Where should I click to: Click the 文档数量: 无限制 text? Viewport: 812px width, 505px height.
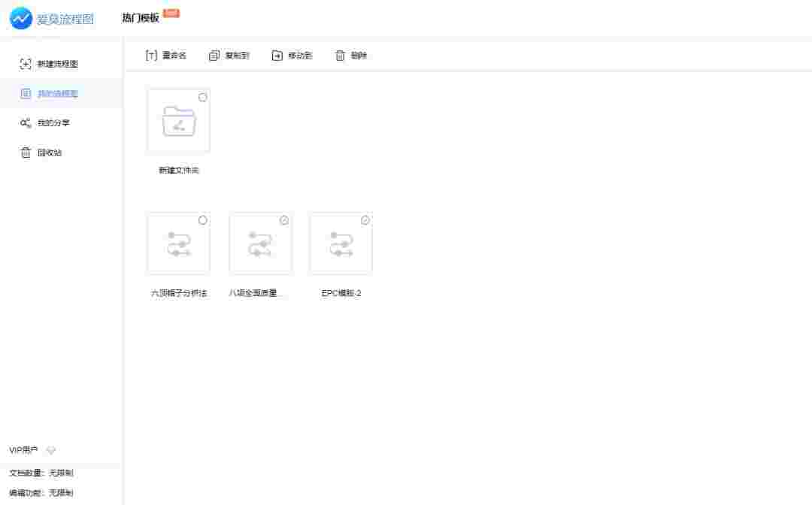pyautogui.click(x=40, y=473)
